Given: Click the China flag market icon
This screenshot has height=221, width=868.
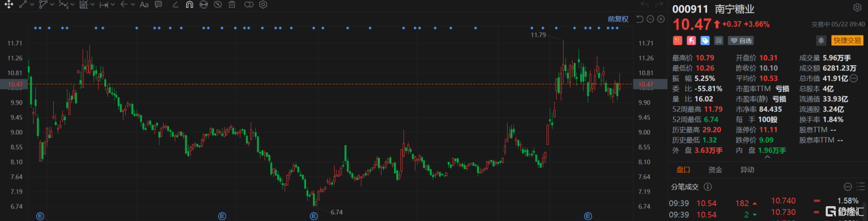Looking at the screenshot, I should click(x=677, y=41).
